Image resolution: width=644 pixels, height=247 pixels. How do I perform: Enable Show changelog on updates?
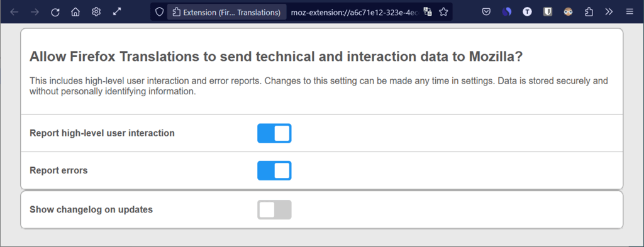tap(274, 210)
